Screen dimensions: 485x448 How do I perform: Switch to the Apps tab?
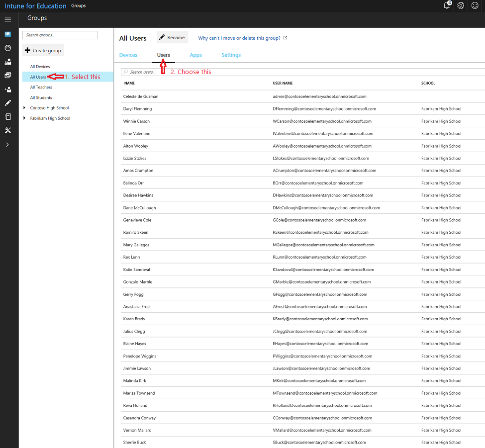[x=195, y=55]
